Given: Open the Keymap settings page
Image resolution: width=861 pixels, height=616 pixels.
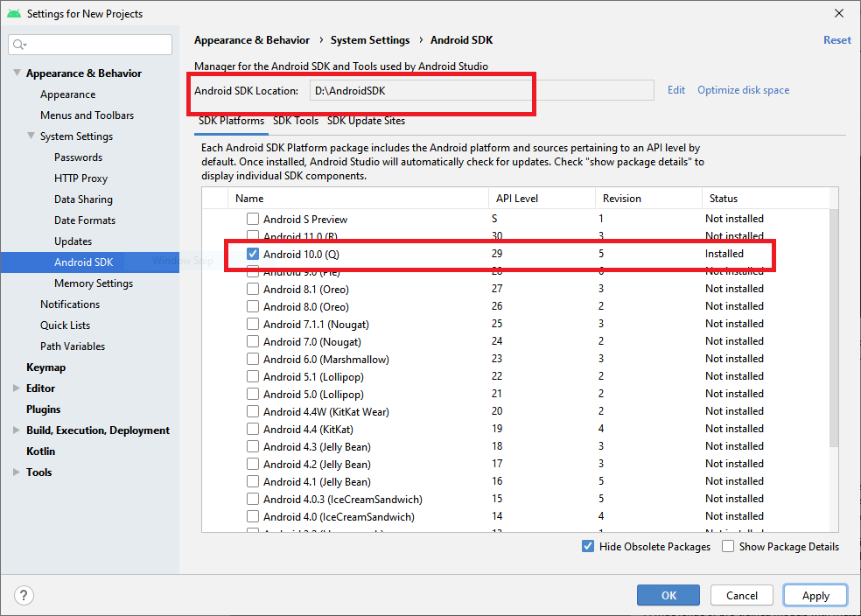Looking at the screenshot, I should [45, 367].
